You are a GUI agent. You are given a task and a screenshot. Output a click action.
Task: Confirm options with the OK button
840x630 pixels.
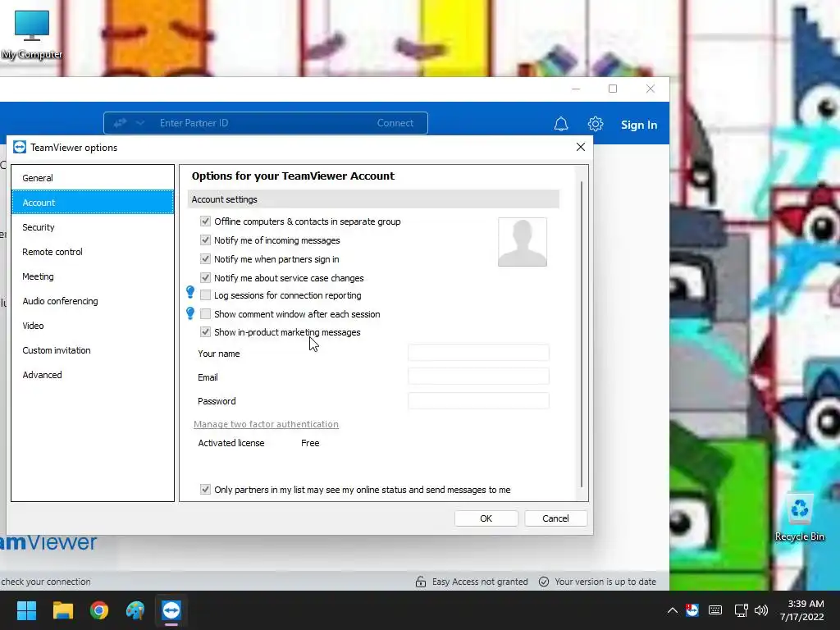(486, 518)
